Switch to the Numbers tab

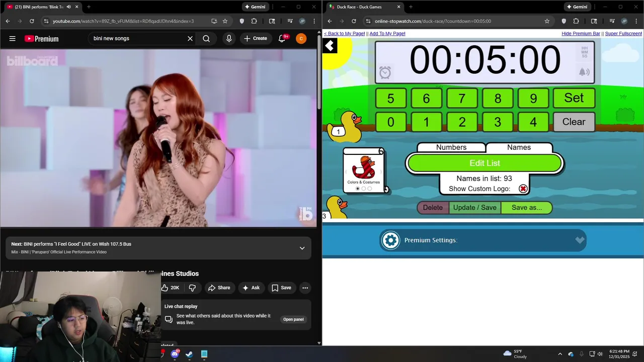451,147
